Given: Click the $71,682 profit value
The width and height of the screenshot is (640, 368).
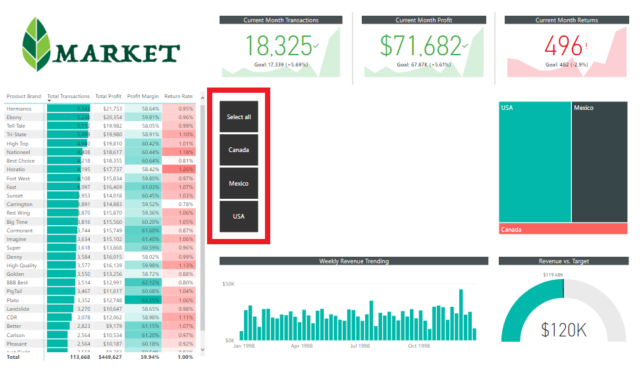Looking at the screenshot, I should click(x=420, y=45).
